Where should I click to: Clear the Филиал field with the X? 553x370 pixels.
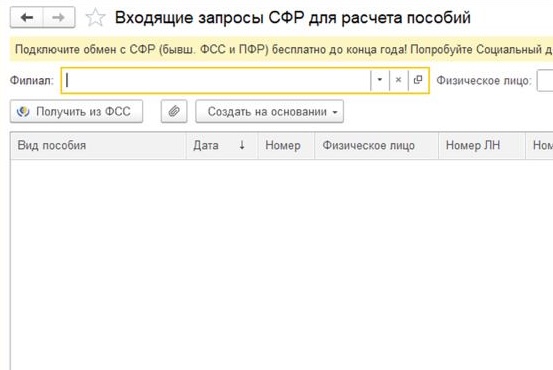click(399, 80)
